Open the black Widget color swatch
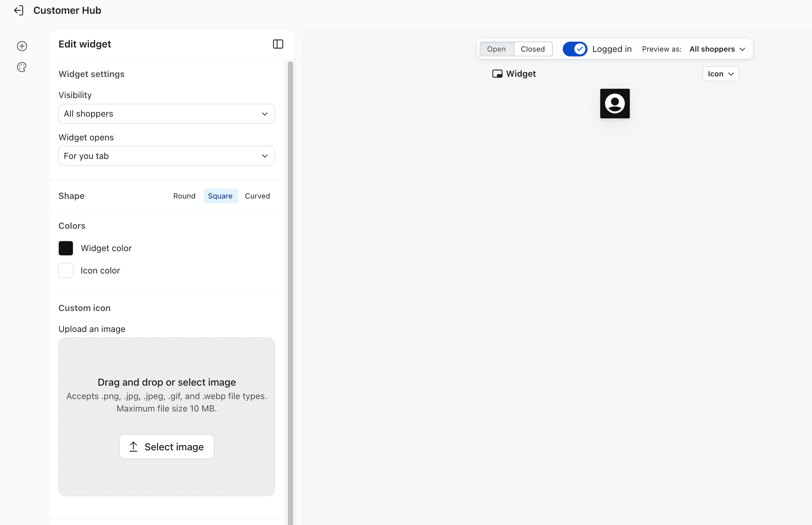This screenshot has height=525, width=812. [x=66, y=248]
